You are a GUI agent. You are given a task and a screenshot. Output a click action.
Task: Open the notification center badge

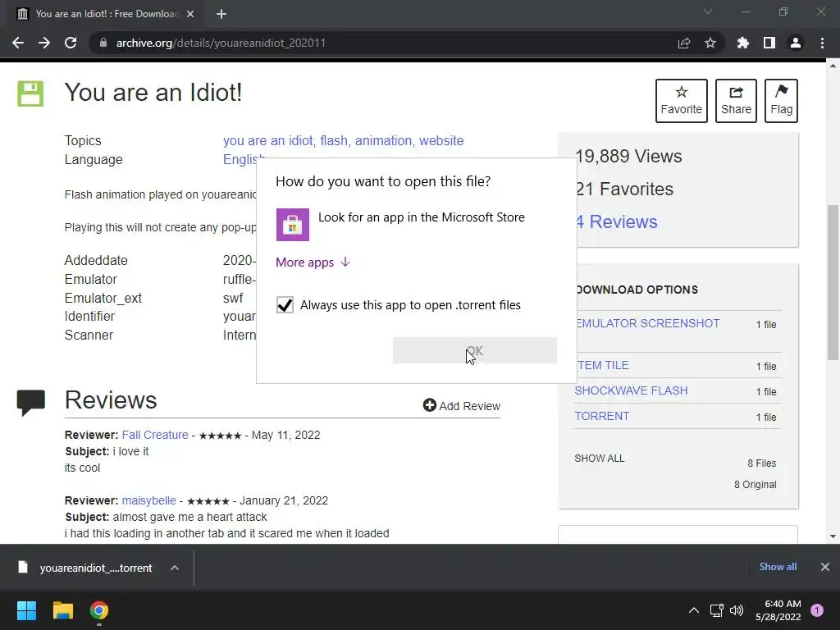[817, 610]
